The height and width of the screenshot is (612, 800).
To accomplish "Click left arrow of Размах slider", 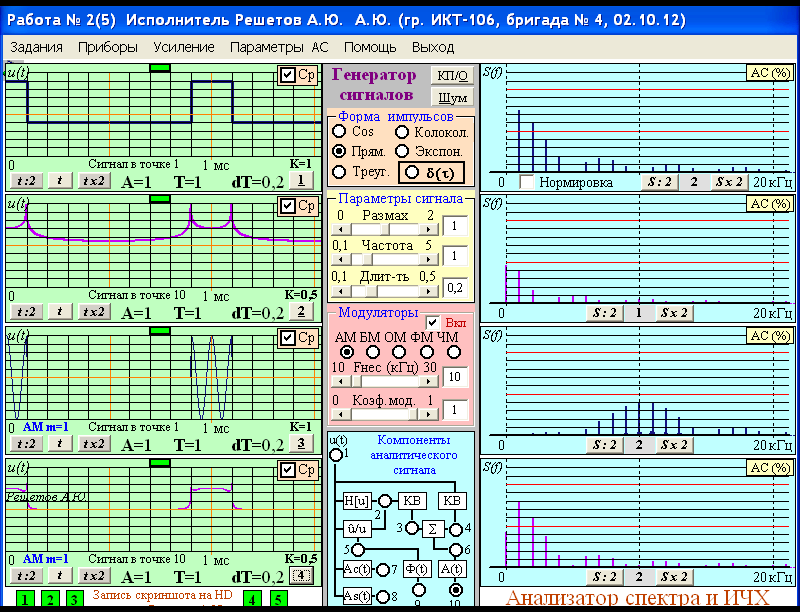I will 339,230.
